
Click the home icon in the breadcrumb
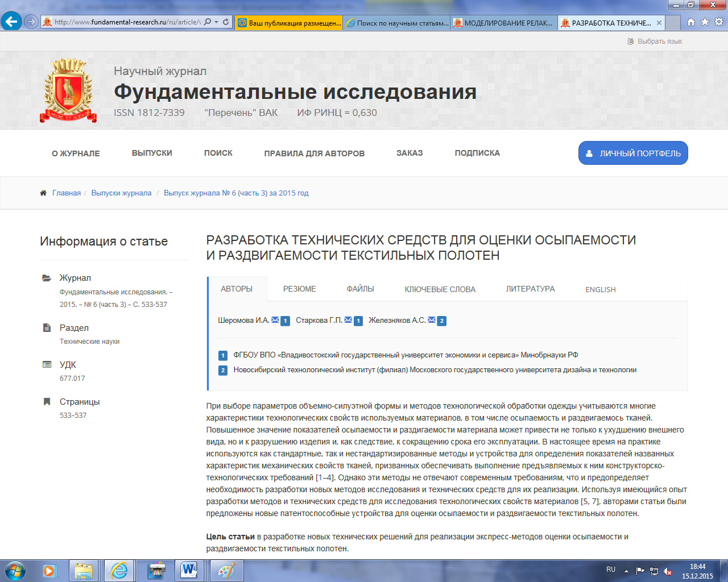[x=43, y=193]
